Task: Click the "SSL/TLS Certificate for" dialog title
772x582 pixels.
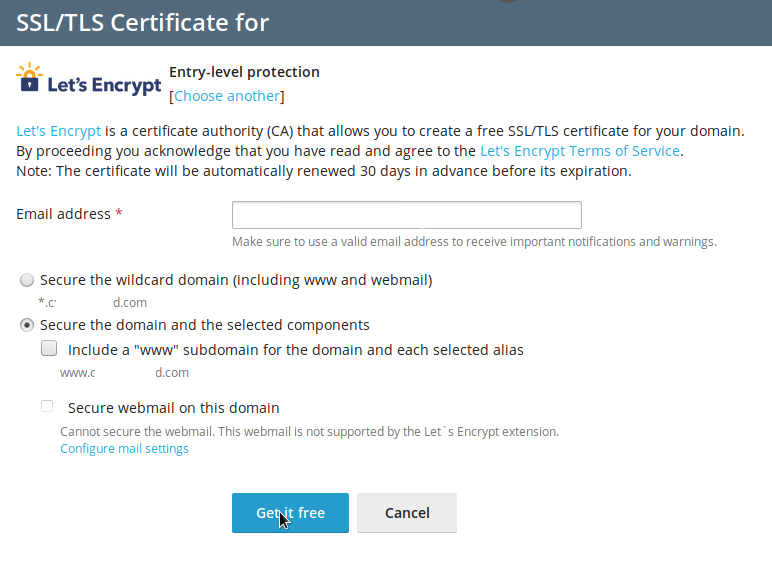Action: tap(143, 22)
